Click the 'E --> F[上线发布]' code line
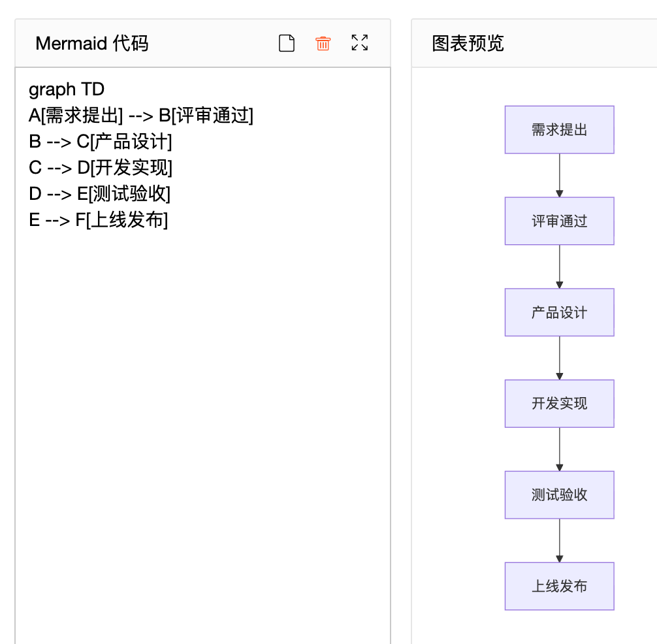Image resolution: width=657 pixels, height=644 pixels. (x=99, y=220)
